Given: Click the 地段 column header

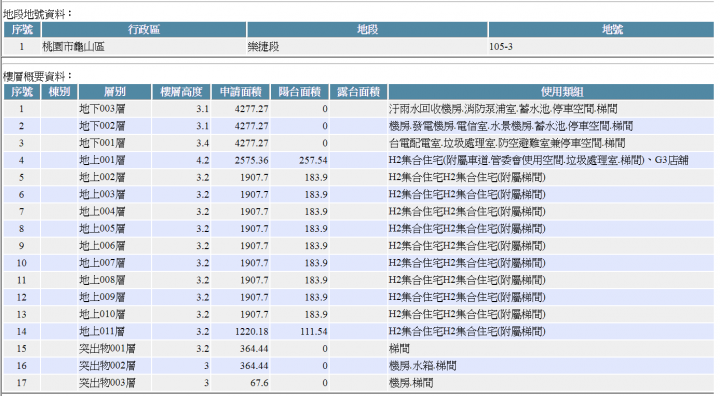Looking at the screenshot, I should pos(367,30).
